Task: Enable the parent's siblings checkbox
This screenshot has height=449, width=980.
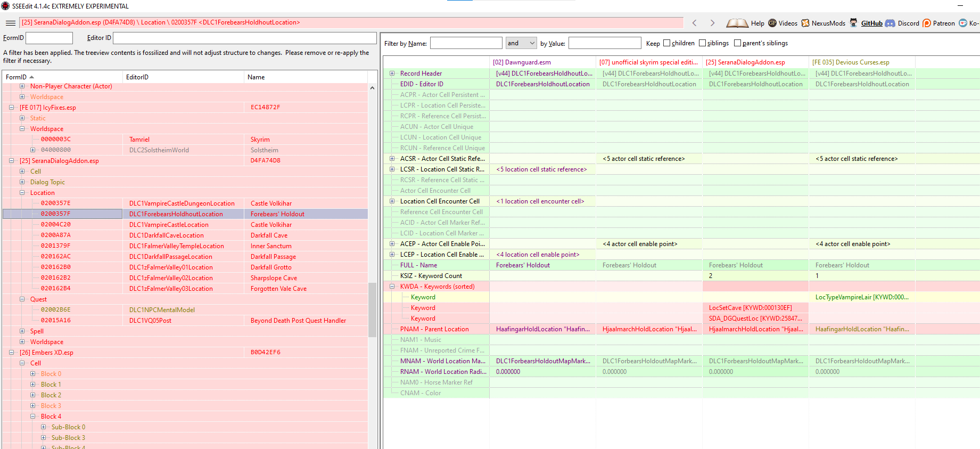Action: click(x=737, y=43)
